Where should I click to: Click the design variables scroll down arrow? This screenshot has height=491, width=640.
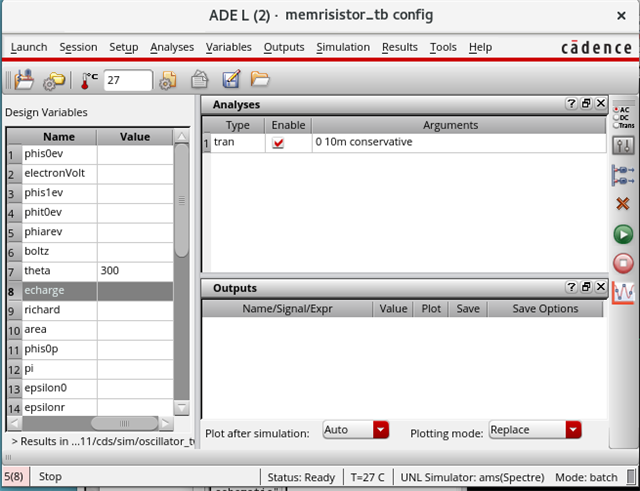coord(182,407)
